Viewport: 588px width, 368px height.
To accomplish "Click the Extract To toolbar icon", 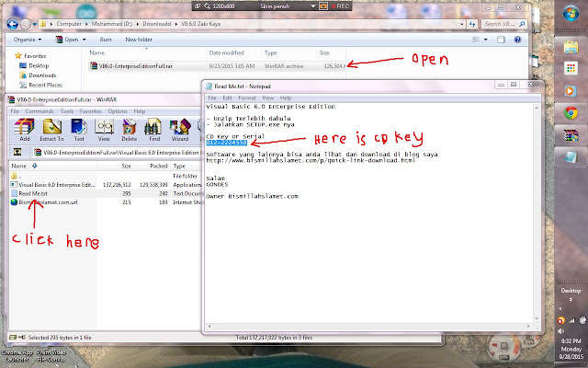I will [51, 130].
